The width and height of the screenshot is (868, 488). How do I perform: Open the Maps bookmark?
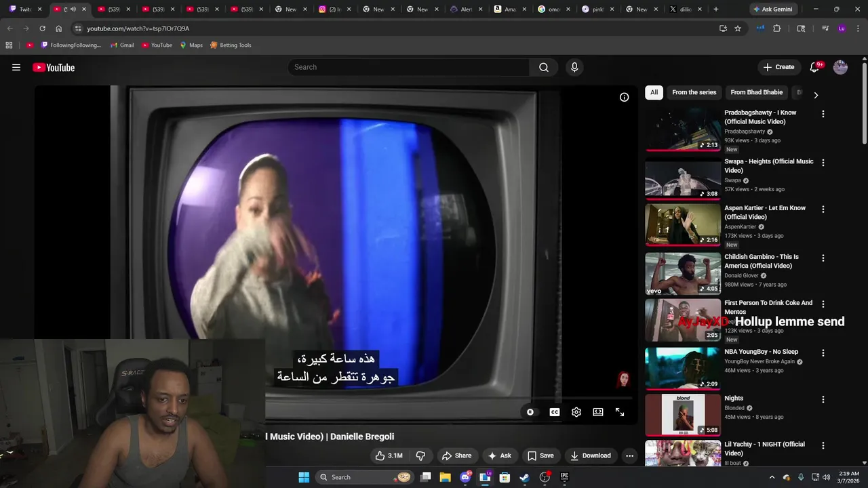coord(191,45)
